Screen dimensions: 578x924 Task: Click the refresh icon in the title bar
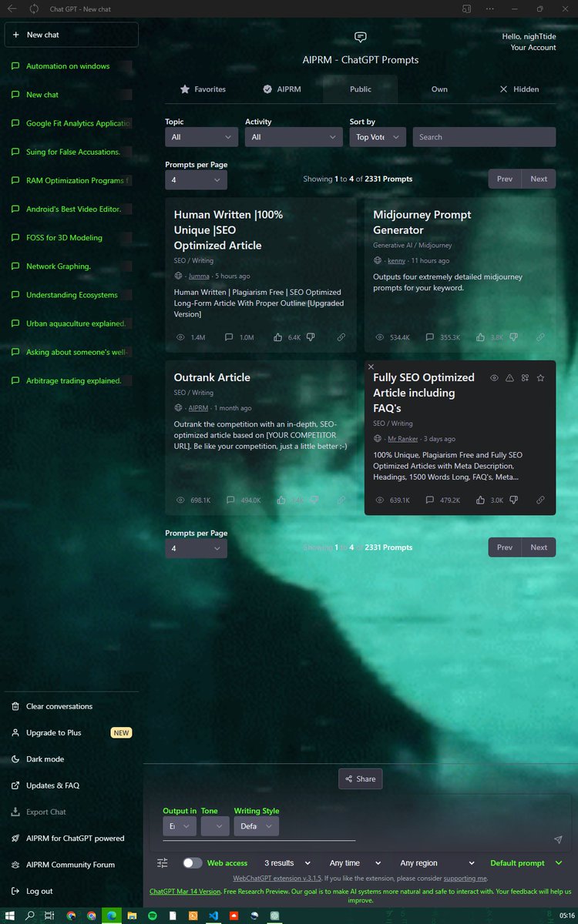tap(34, 8)
